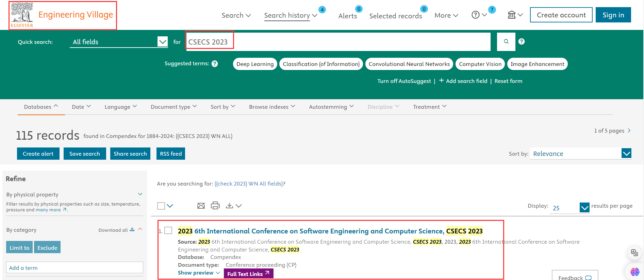Viewport: 644px width, 280px height.
Task: Click RSS feed button
Action: pos(171,154)
